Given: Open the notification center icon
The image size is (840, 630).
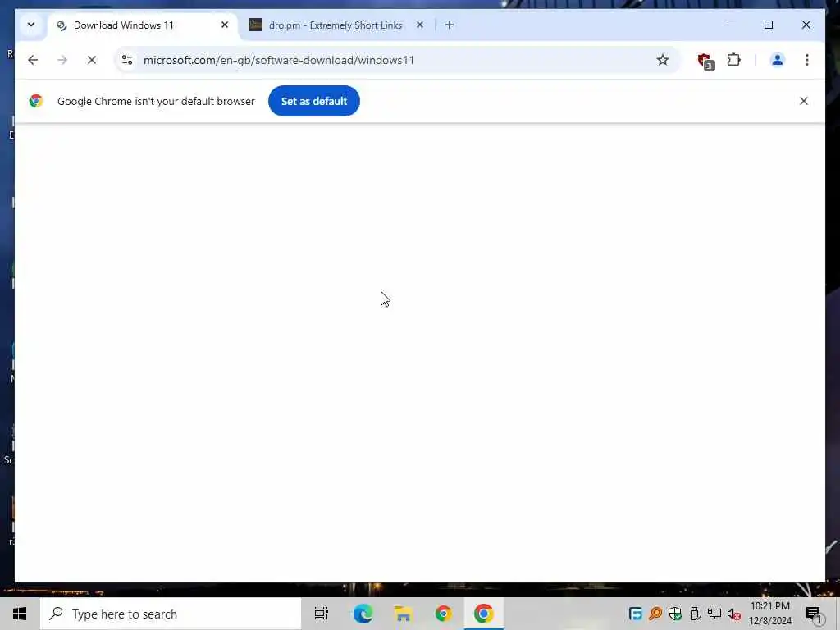Looking at the screenshot, I should coord(814,614).
